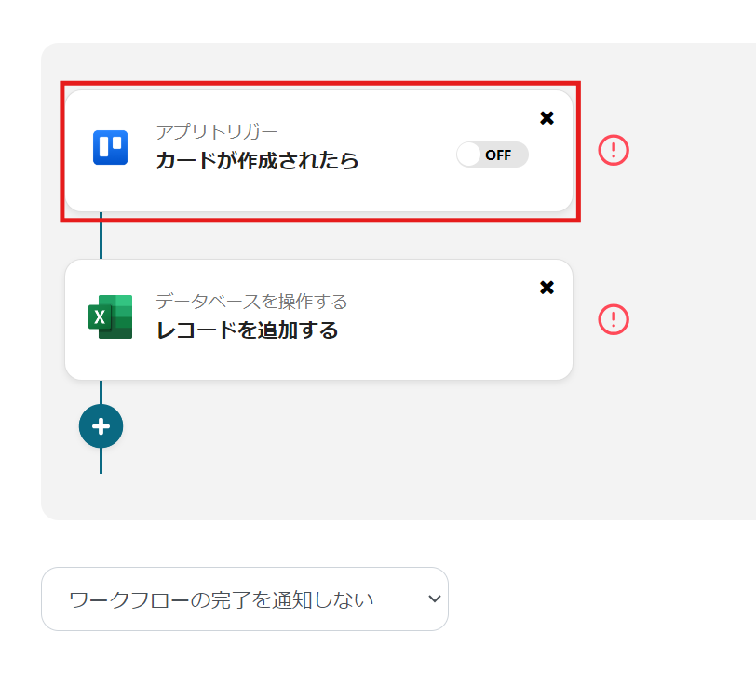
Task: Click the データベースを操作する label text
Action: click(250, 302)
